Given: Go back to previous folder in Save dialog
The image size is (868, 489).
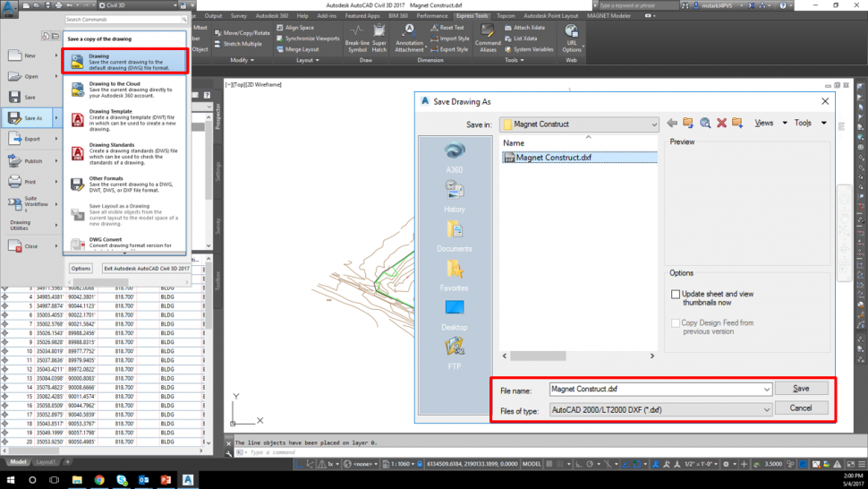Looking at the screenshot, I should 672,123.
